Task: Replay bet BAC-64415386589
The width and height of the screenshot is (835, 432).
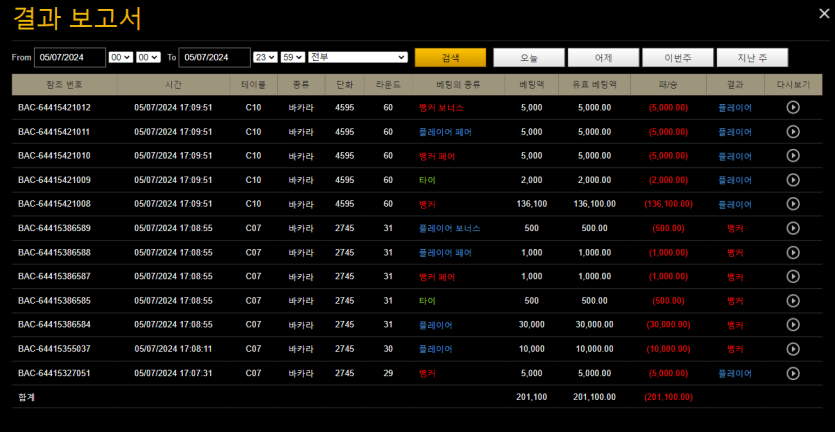Action: click(793, 228)
